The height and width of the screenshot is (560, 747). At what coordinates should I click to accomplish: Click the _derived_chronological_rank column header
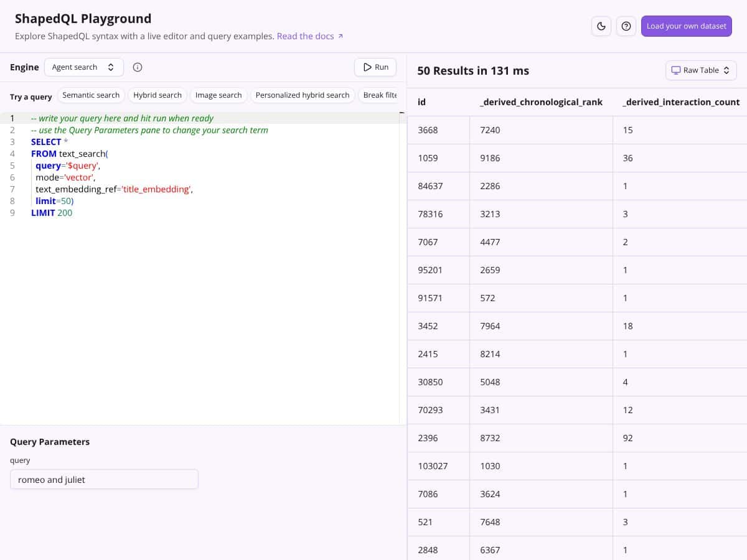pos(541,101)
